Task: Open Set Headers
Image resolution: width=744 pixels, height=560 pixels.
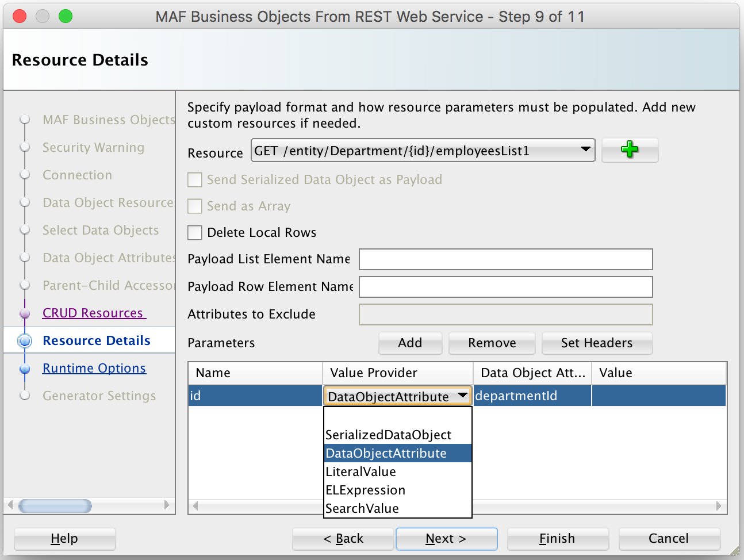Action: pyautogui.click(x=597, y=343)
